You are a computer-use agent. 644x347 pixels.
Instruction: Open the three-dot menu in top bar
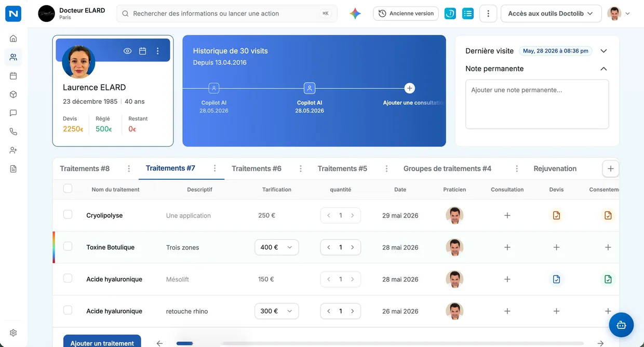(488, 14)
